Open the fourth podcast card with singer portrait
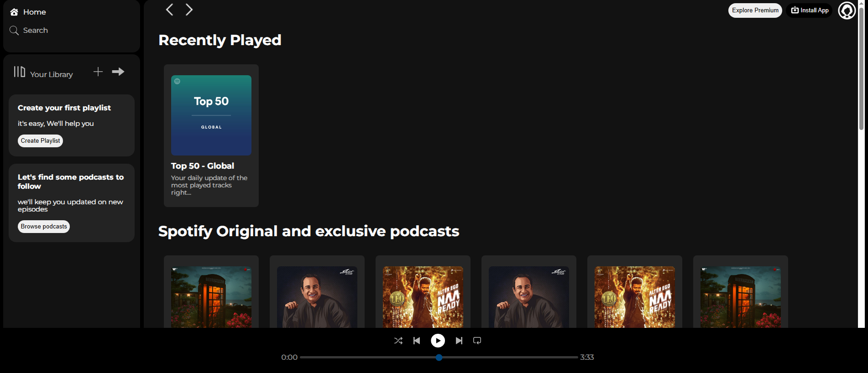This screenshot has height=373, width=868. tap(529, 292)
